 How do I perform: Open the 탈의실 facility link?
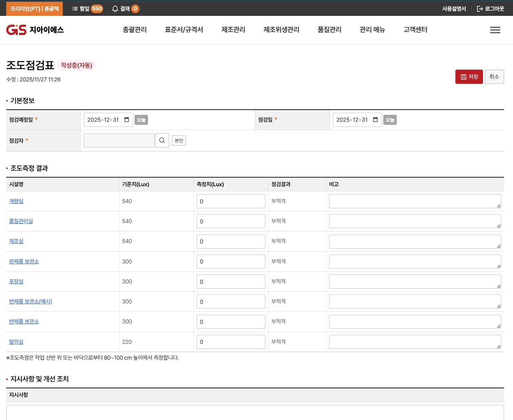click(16, 342)
